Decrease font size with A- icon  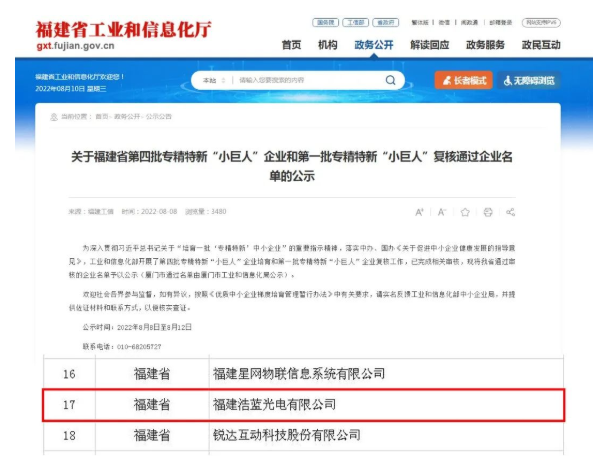point(443,212)
